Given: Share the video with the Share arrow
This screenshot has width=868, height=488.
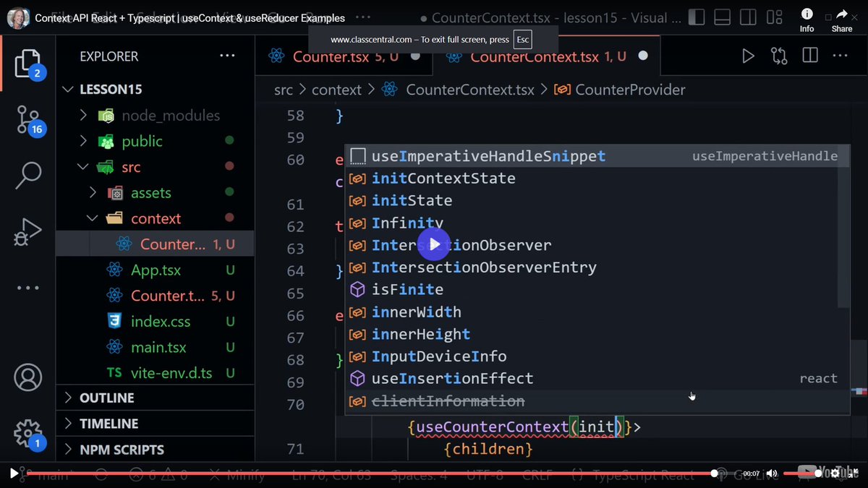Looking at the screenshot, I should [841, 20].
